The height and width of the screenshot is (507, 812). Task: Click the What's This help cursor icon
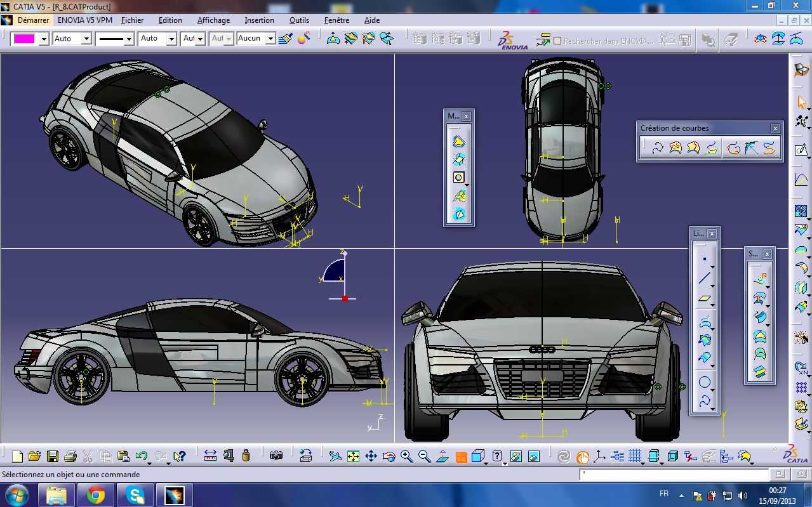(179, 456)
